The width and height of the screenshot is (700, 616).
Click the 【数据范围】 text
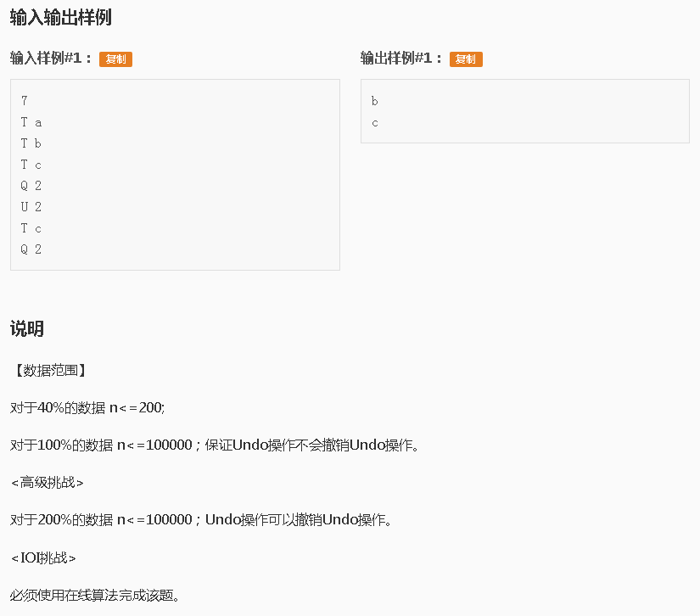[x=50, y=370]
